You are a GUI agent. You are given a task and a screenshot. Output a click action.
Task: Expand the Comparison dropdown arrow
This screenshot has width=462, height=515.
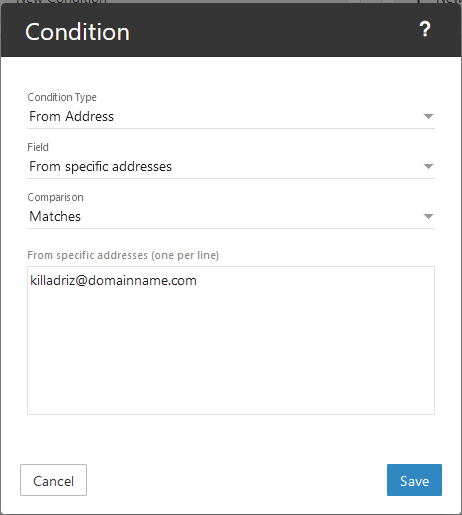click(x=428, y=216)
